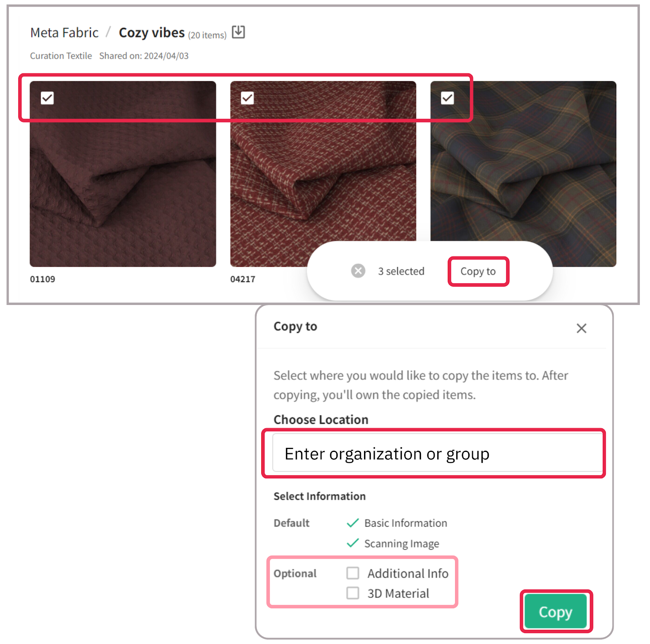Close the Copy to dialog
The width and height of the screenshot is (650, 644).
point(581,328)
